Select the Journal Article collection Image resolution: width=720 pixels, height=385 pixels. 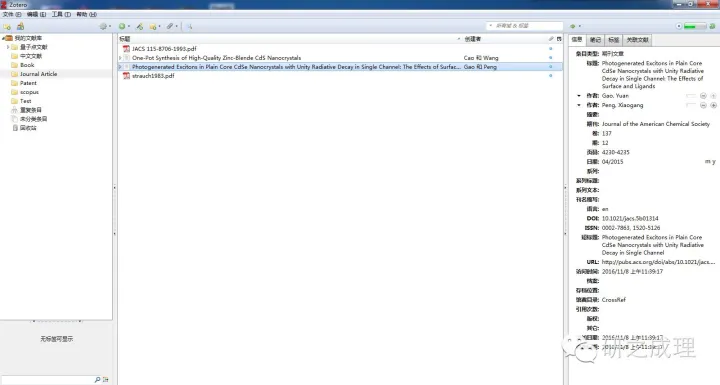(39, 74)
